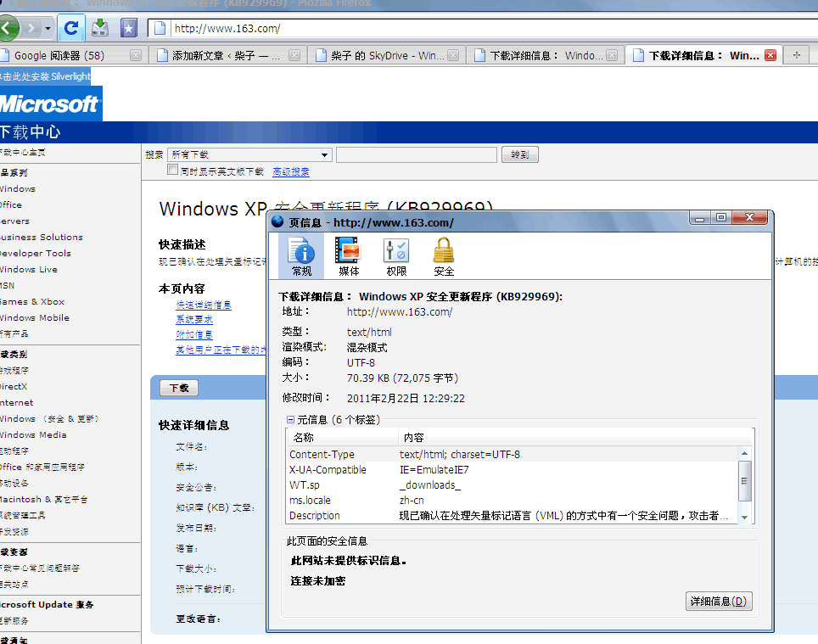This screenshot has width=818, height=644.
Task: Collapse the 元信息 (6 个标签) section
Action: (x=290, y=419)
